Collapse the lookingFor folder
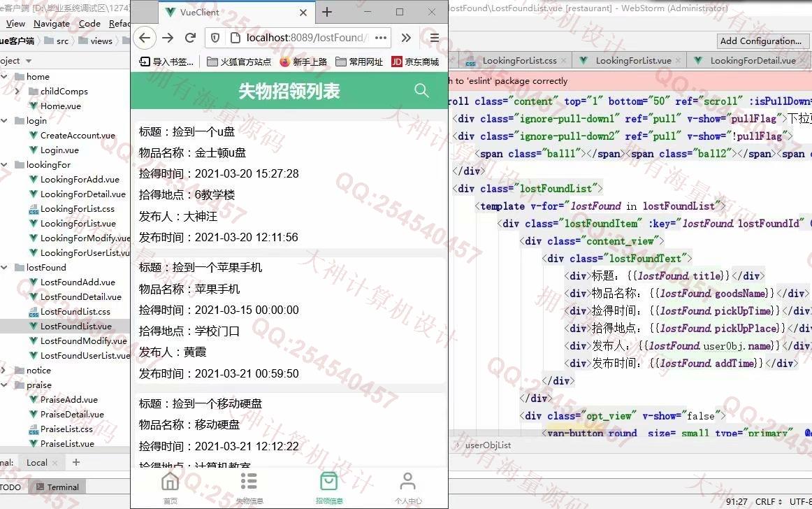The image size is (812, 509). click(x=4, y=165)
